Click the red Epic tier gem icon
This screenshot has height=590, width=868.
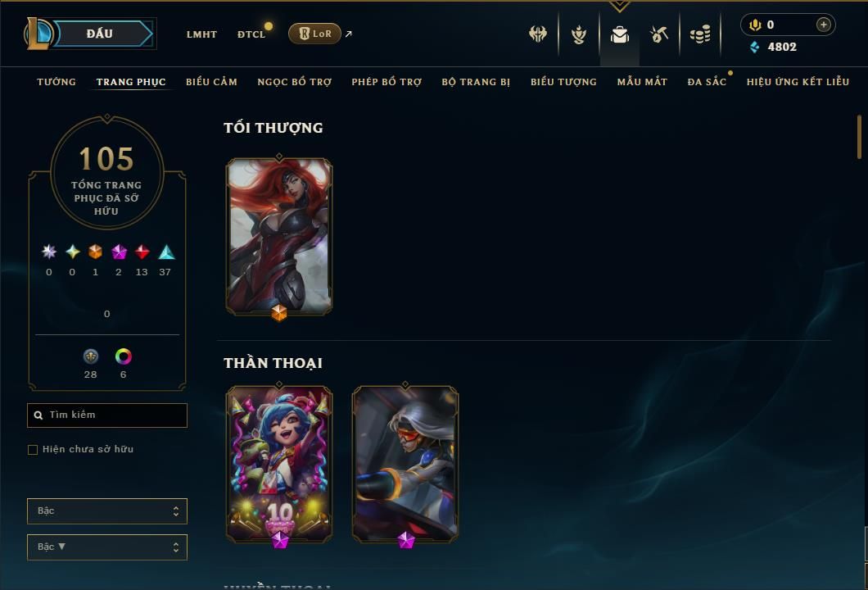142,252
